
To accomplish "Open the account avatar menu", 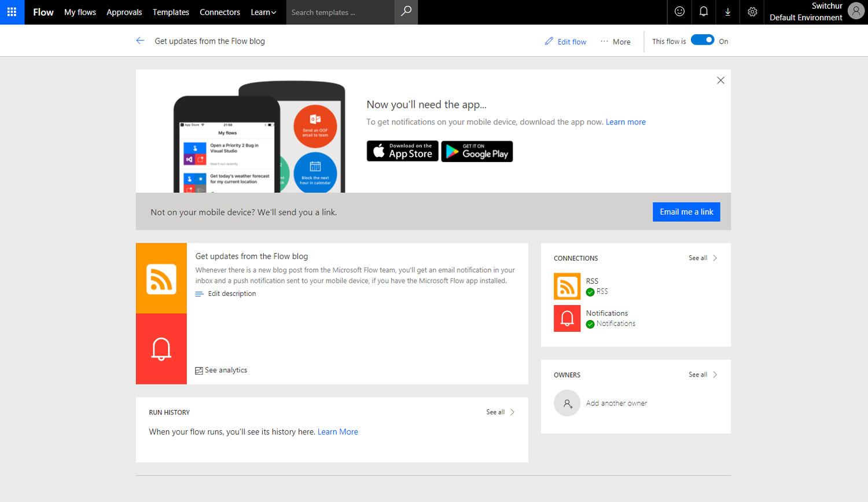I will click(856, 11).
